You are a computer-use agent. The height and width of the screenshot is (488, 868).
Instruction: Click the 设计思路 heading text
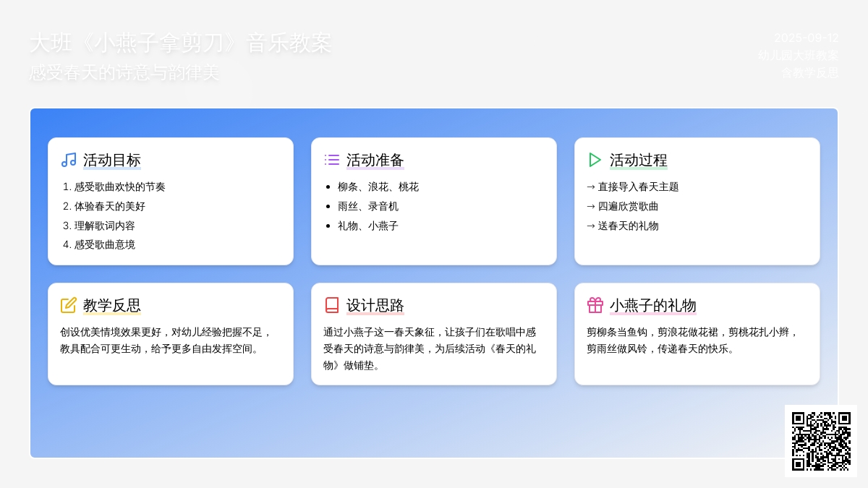375,306
